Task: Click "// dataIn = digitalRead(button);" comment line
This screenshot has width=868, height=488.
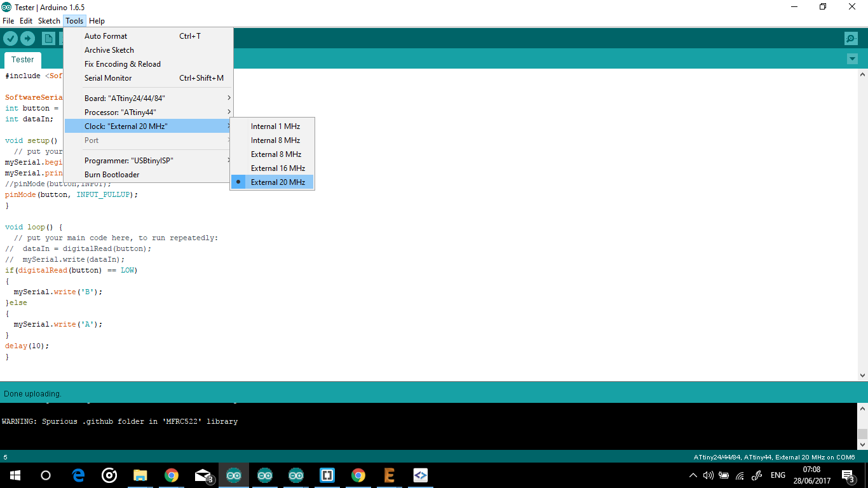Action: pos(78,248)
